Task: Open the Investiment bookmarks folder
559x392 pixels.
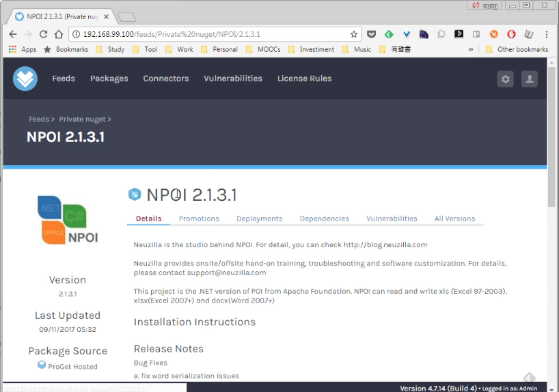Action: [x=311, y=49]
